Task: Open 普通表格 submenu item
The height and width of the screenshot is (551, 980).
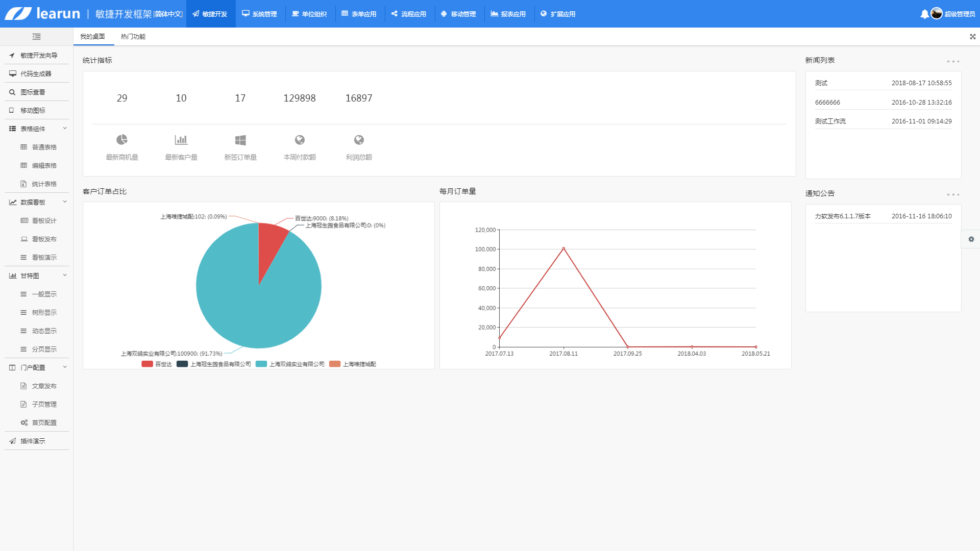Action: pyautogui.click(x=39, y=147)
